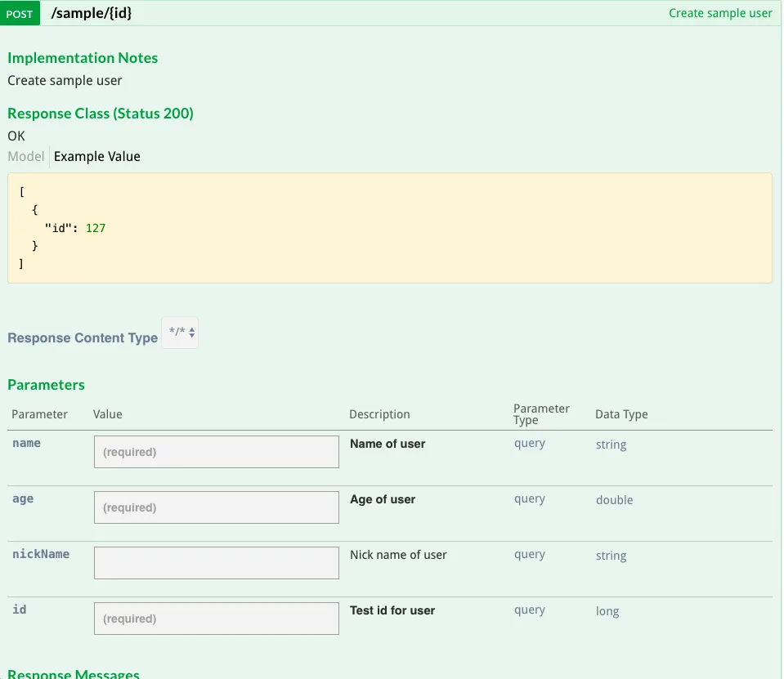The width and height of the screenshot is (784, 679).
Task: Click the double data type in age row
Action: 614,500
